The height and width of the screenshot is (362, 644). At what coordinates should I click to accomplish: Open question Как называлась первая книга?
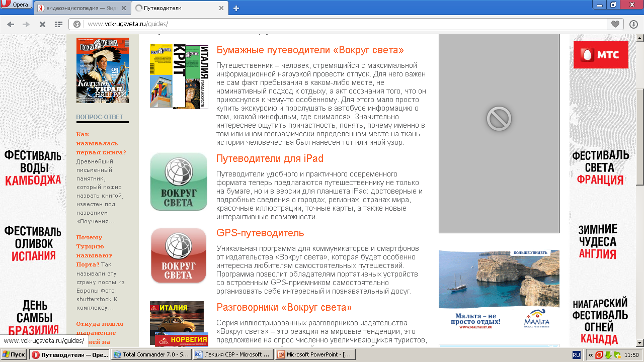101,143
